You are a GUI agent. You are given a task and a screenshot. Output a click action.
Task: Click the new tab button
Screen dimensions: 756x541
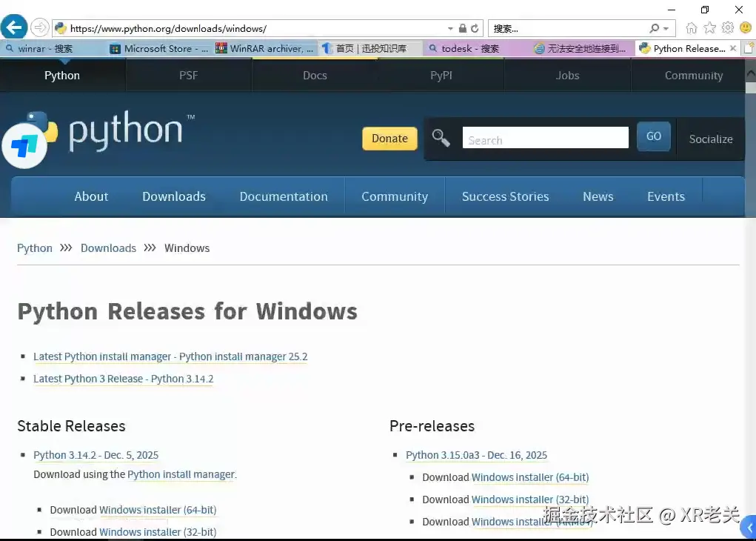coord(749,48)
